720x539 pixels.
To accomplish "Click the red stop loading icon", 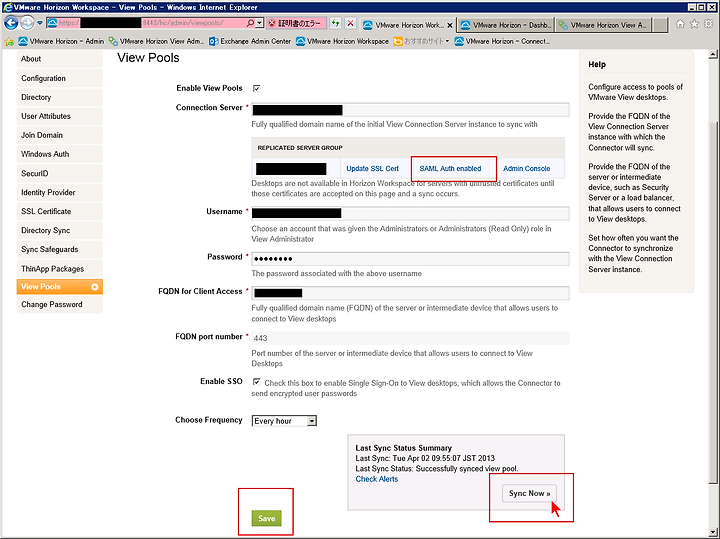I will [x=351, y=23].
